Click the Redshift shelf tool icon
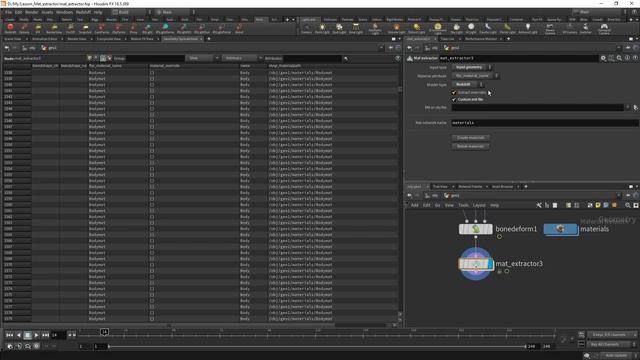Image resolution: width=640 pixels, height=360 pixels. [10, 28]
